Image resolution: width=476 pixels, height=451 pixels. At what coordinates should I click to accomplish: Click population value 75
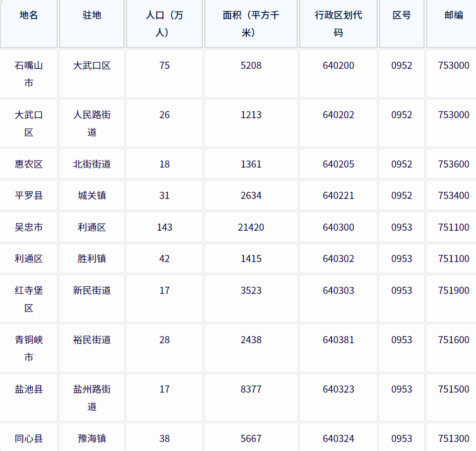(164, 66)
